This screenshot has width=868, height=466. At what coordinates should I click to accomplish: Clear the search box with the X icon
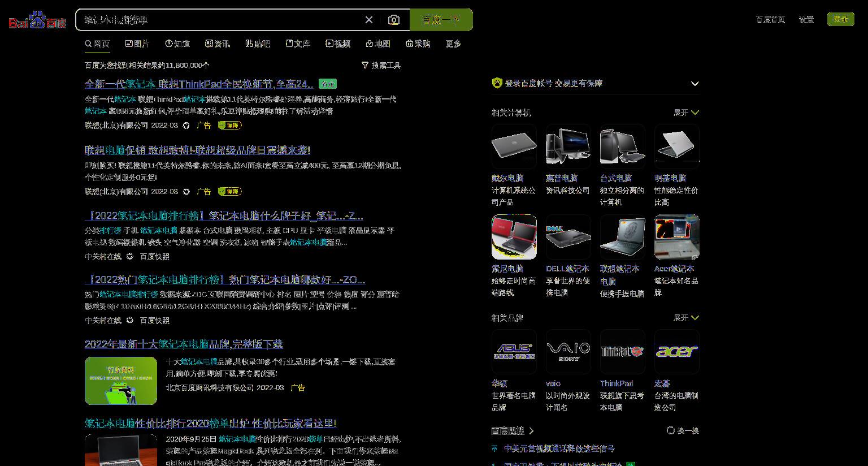(369, 20)
